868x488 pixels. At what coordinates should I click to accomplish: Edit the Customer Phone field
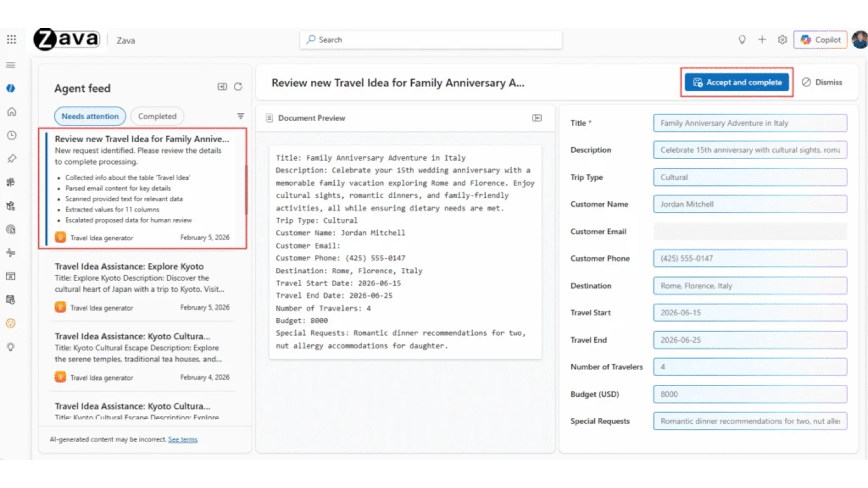pyautogui.click(x=750, y=258)
